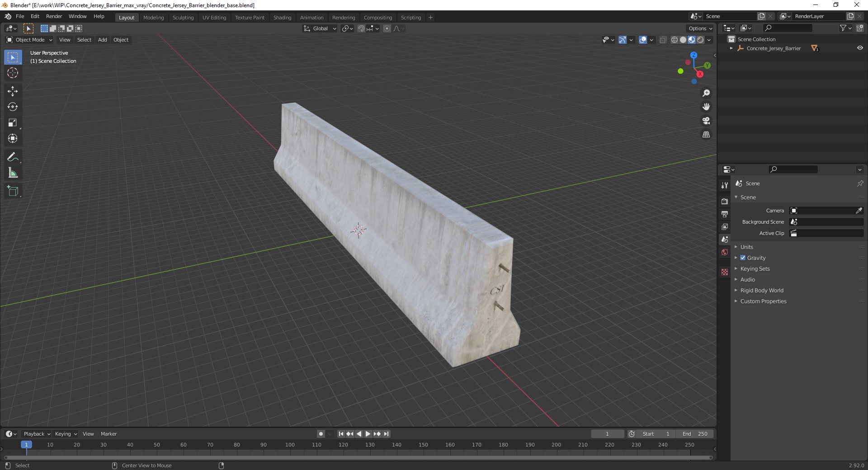Pick camera with eyedropper icon

point(859,211)
